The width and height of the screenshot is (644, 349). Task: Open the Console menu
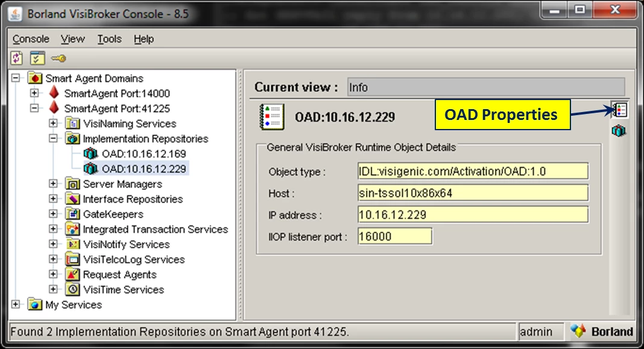click(31, 39)
